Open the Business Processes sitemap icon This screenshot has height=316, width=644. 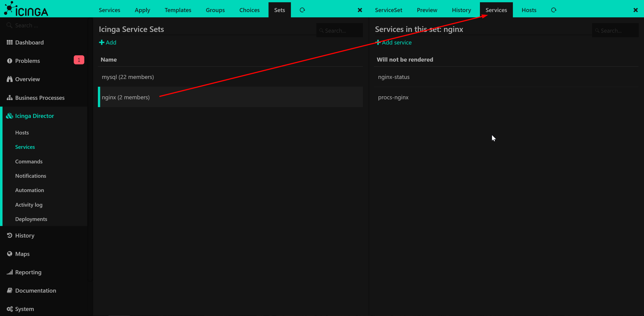9,98
